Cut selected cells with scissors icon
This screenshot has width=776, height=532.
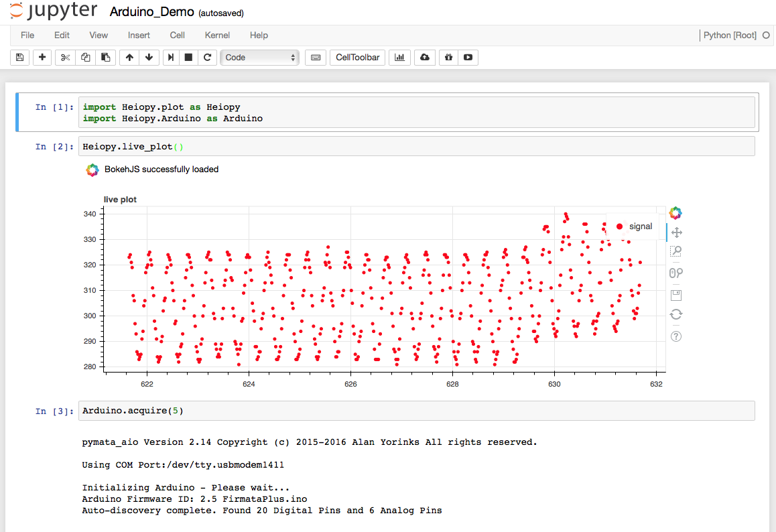pos(65,58)
